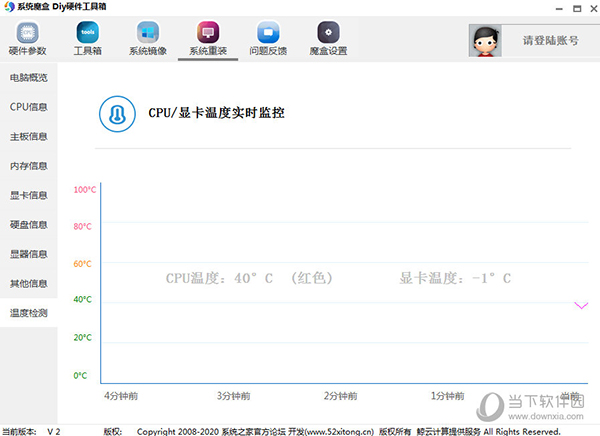Click the 请登陆账号 login button

click(550, 41)
